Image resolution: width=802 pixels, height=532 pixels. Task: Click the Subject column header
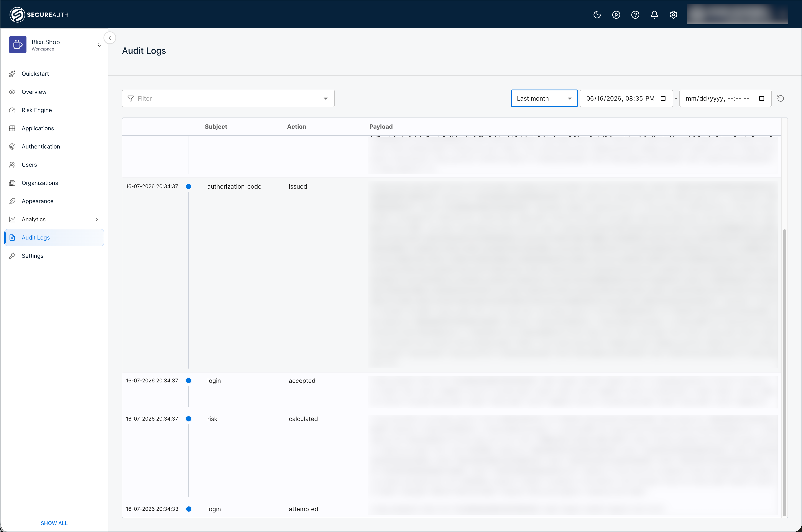[x=216, y=127]
